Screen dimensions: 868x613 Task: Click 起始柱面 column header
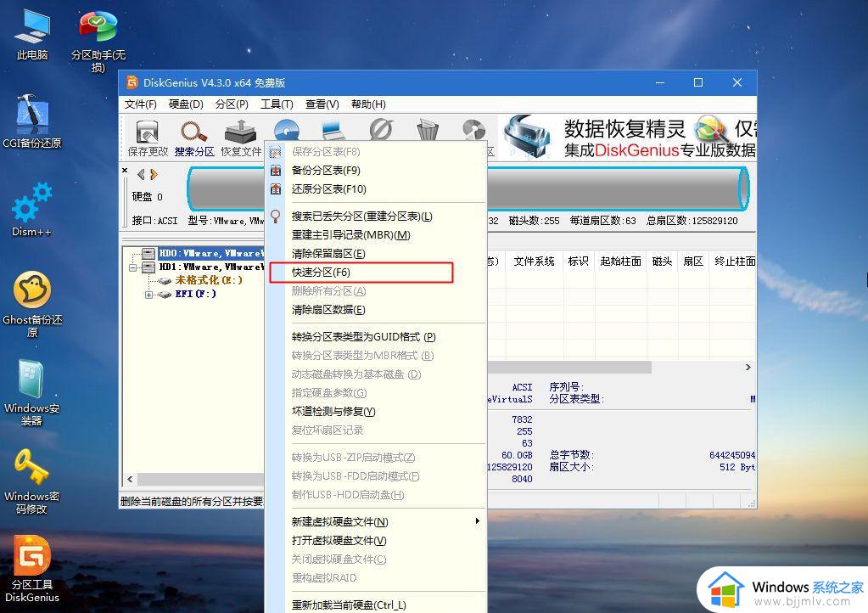[620, 262]
